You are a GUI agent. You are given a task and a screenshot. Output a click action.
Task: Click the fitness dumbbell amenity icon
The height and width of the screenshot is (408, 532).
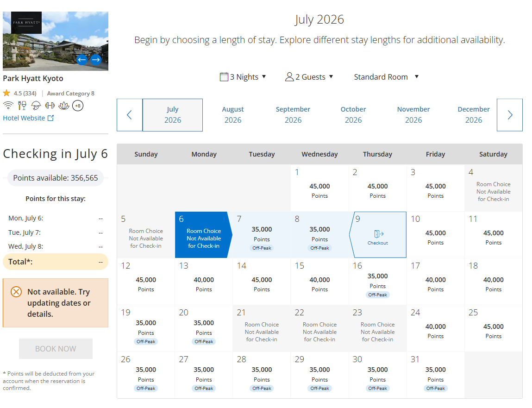[50, 105]
